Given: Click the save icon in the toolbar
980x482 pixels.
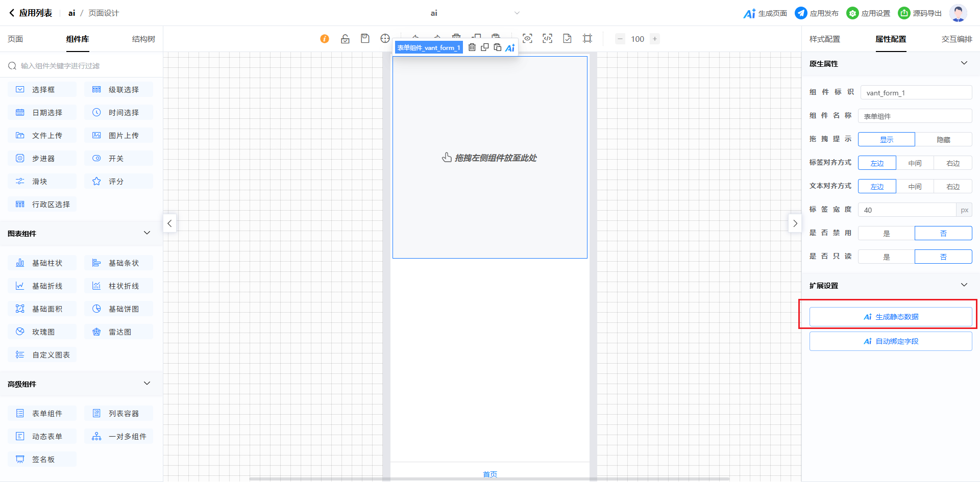Looking at the screenshot, I should coord(365,39).
